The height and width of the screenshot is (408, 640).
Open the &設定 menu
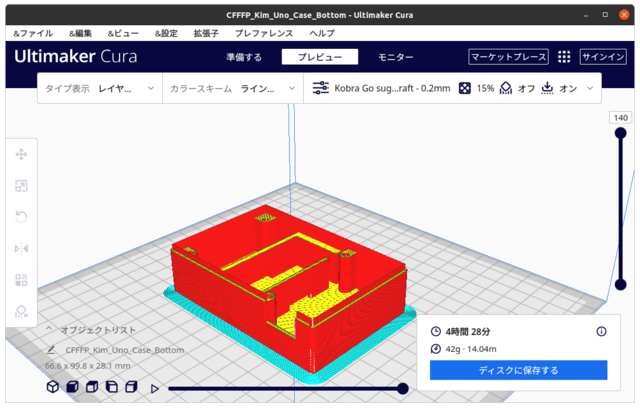pyautogui.click(x=166, y=33)
